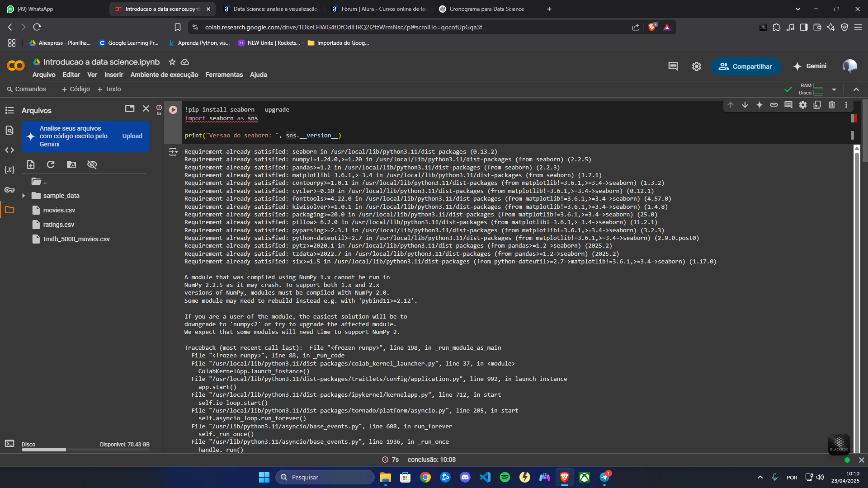Toggle the cell output view icon
The image size is (868, 488).
pyautogui.click(x=173, y=152)
